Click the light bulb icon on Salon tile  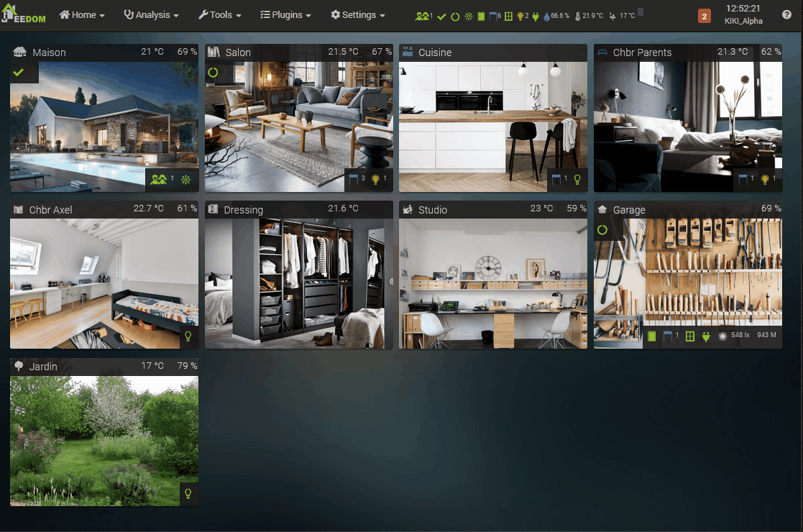375,179
